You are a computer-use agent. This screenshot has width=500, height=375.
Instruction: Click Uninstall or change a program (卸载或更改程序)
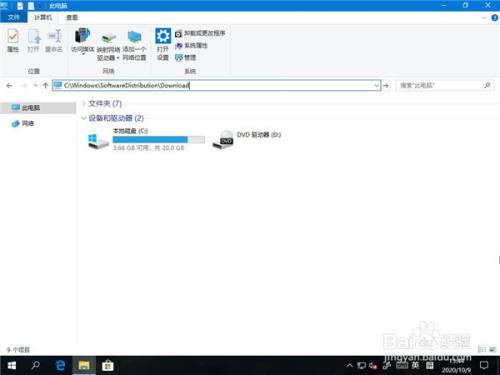click(200, 33)
